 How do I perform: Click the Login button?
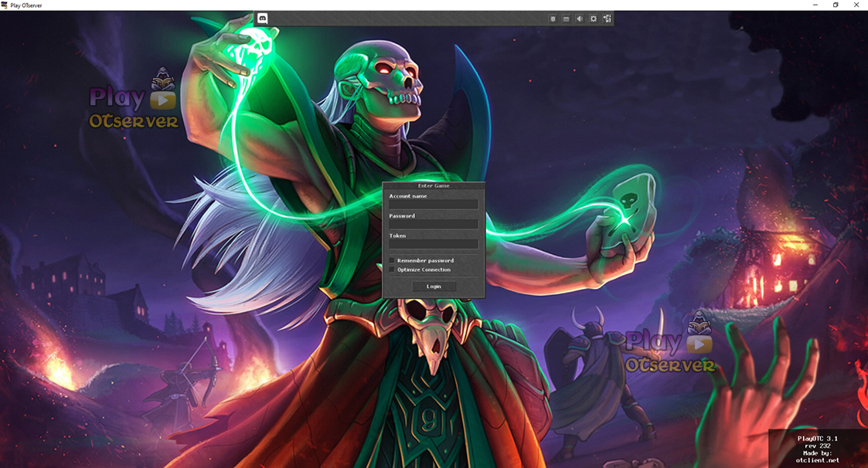click(434, 287)
